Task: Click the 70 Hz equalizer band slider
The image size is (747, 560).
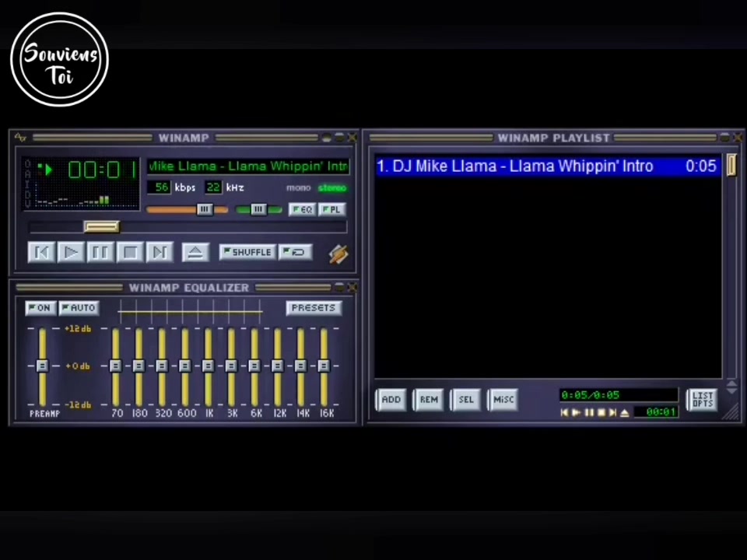Action: (115, 366)
